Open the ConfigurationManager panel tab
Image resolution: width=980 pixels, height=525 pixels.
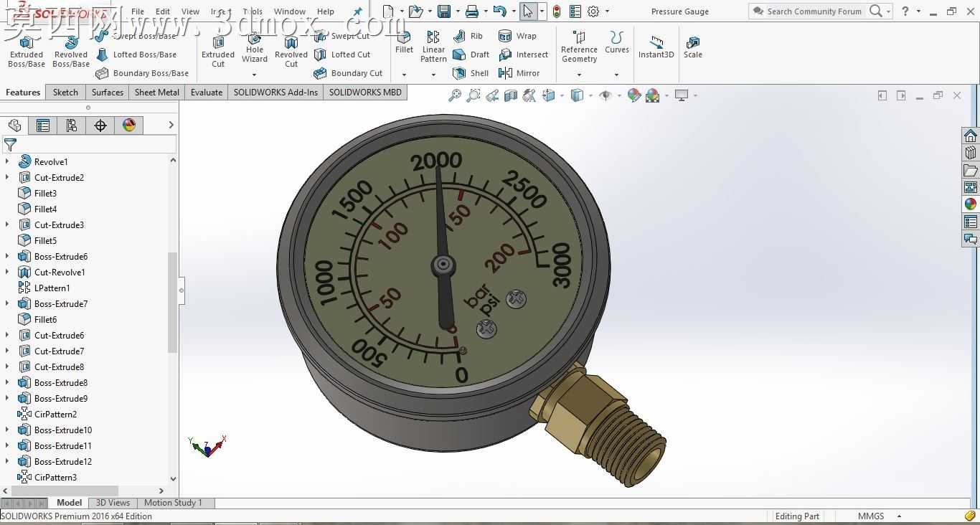(x=72, y=126)
